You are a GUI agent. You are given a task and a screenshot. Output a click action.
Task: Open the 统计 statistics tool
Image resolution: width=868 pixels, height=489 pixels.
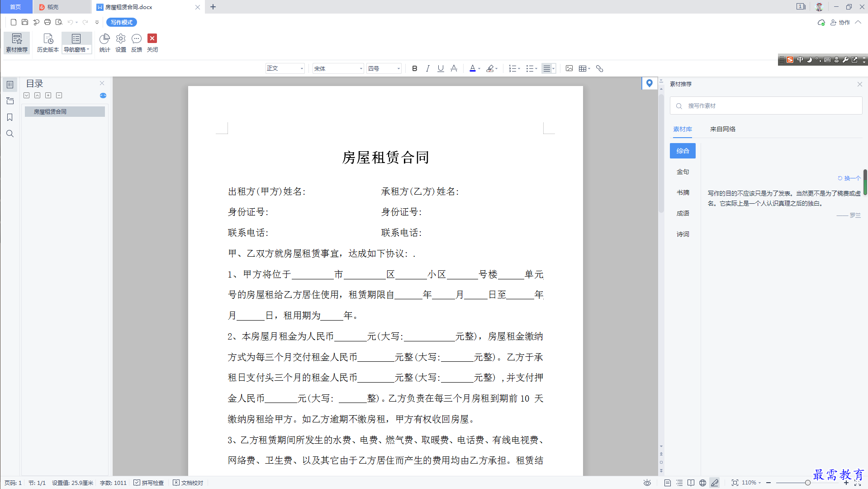[104, 43]
